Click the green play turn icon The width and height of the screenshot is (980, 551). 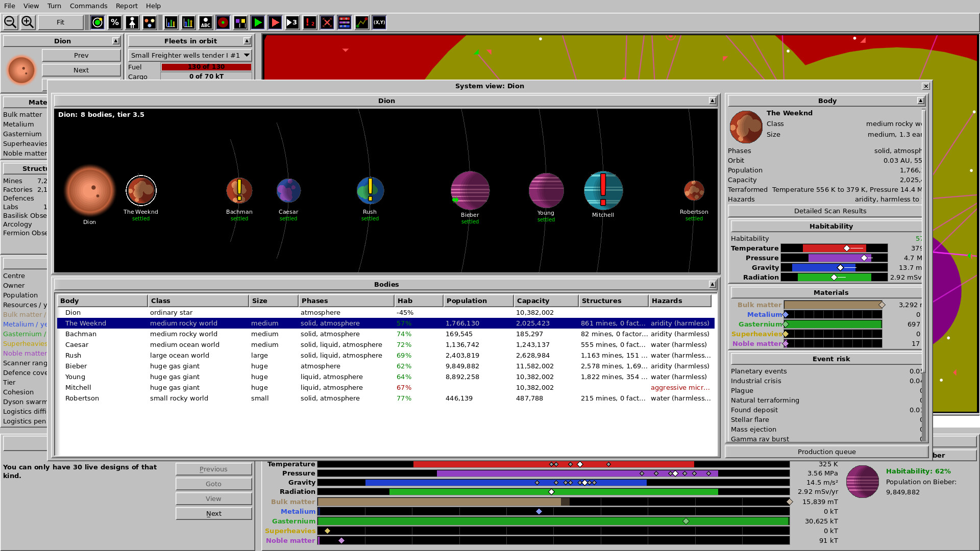258,22
